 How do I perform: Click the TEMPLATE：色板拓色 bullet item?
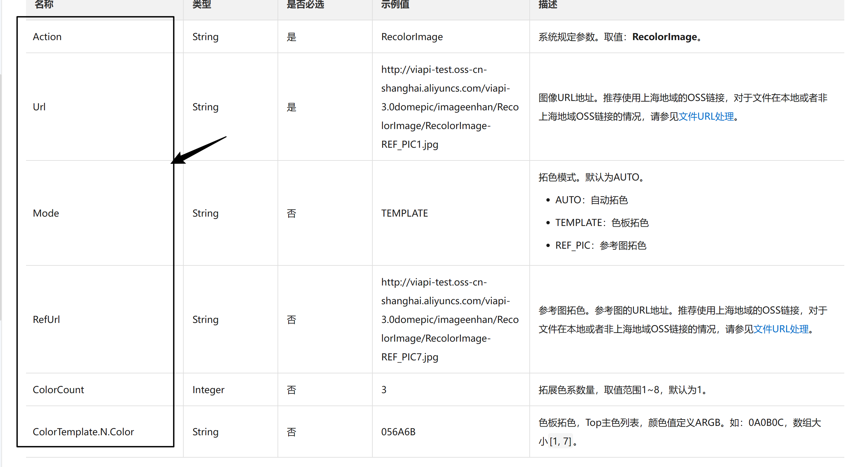coord(602,223)
